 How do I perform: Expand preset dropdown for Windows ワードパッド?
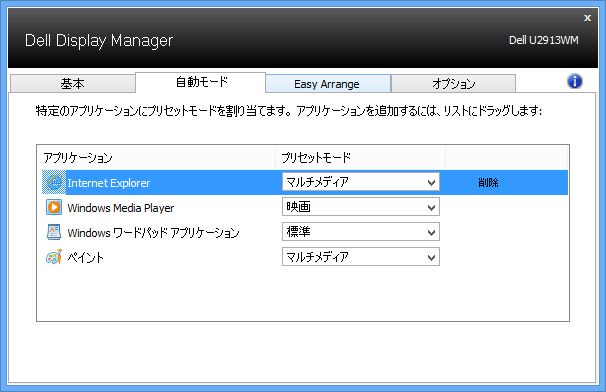point(361,232)
